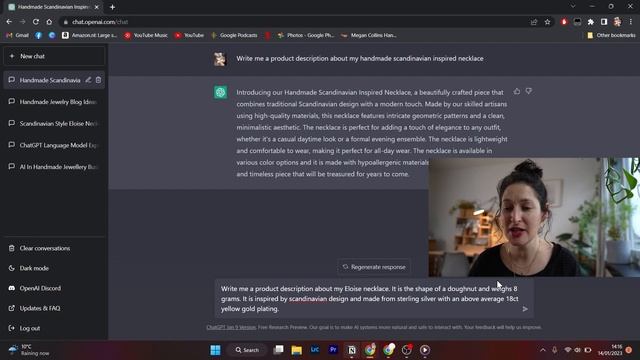640x360 pixels.
Task: Start a New chat
Action: point(54,56)
